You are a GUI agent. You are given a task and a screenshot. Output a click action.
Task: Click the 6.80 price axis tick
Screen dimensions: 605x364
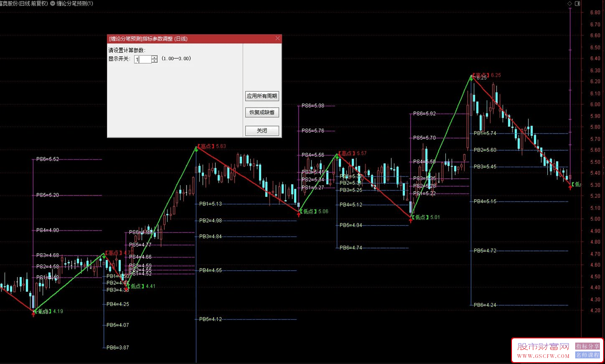(x=595, y=13)
